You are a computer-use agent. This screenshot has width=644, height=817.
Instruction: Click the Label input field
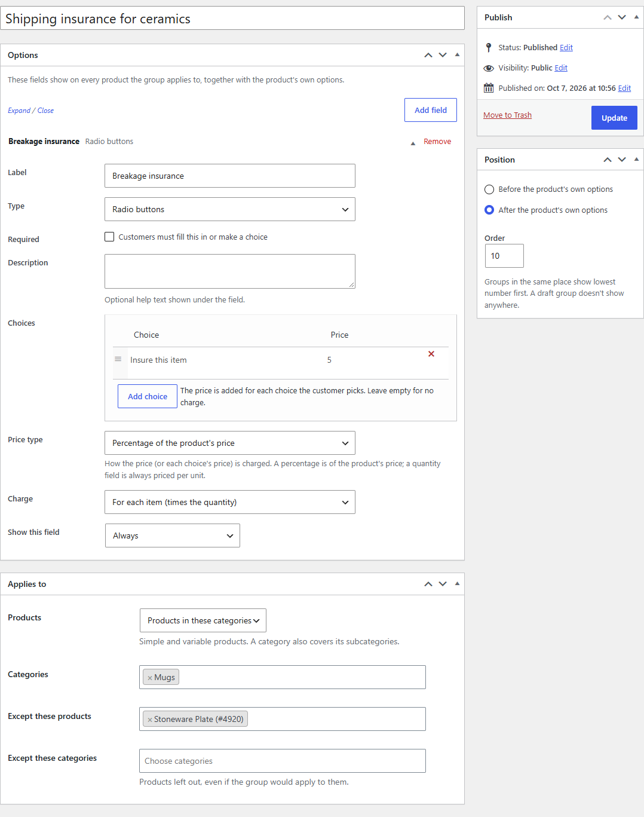pos(230,176)
